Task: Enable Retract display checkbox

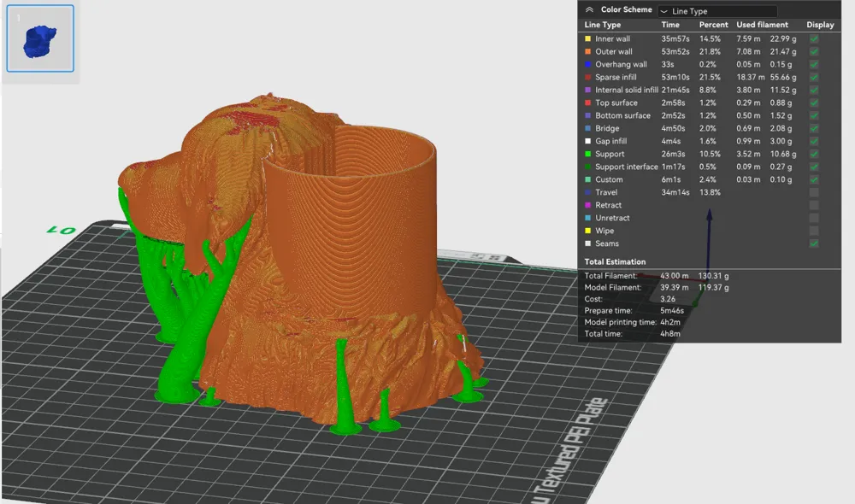Action: [x=814, y=205]
